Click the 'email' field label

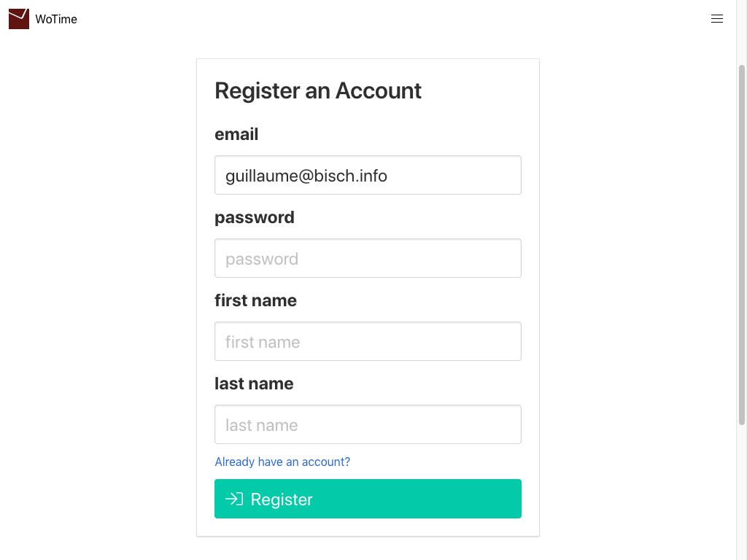(x=236, y=134)
